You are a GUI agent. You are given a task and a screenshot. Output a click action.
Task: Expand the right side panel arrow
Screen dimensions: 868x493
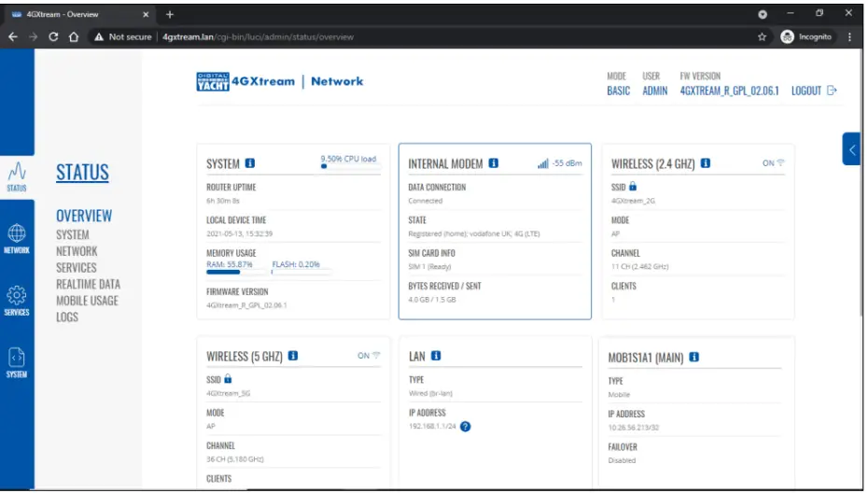point(851,149)
